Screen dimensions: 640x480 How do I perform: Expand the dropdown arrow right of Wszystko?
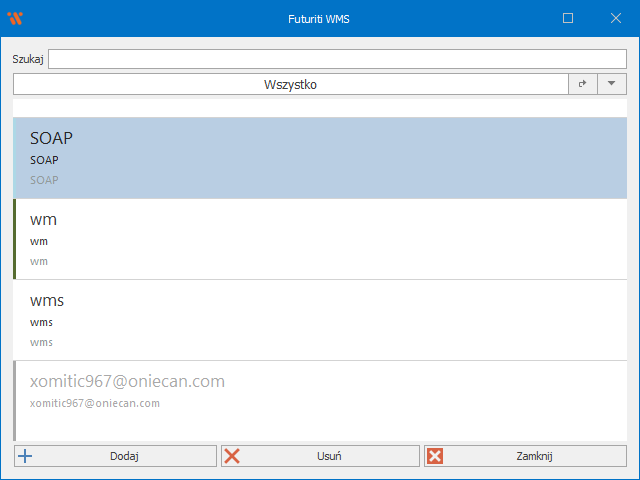point(611,85)
